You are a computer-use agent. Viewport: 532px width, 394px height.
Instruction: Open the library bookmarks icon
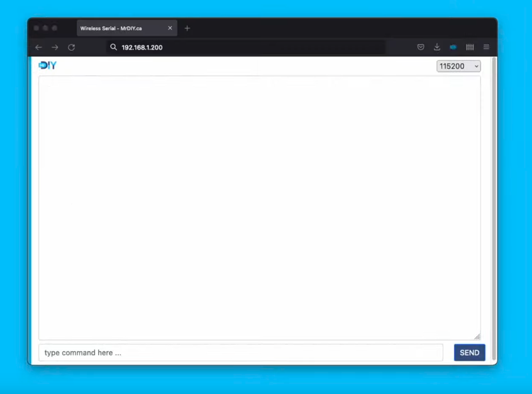[x=470, y=47]
